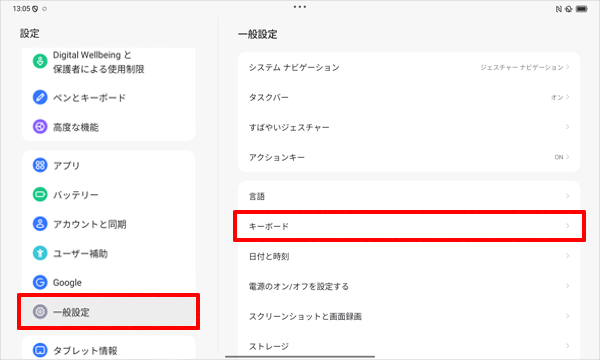The width and height of the screenshot is (600, 360).
Task: Tap chevron next to アクションキー ON
Action: pyautogui.click(x=567, y=156)
